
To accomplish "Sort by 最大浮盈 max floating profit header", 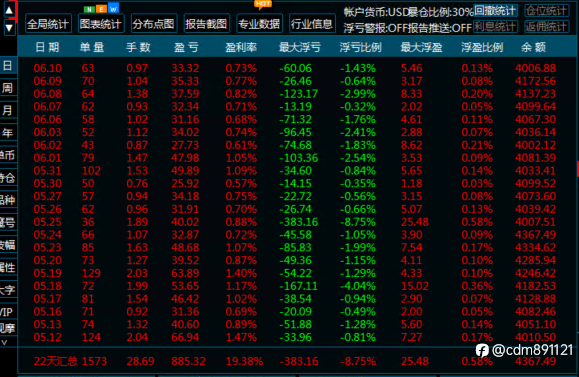I will pos(421,47).
